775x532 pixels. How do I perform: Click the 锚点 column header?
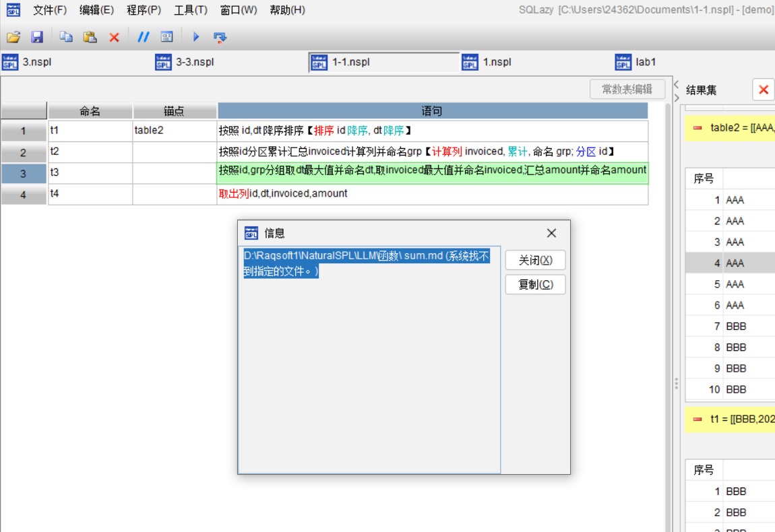point(175,111)
